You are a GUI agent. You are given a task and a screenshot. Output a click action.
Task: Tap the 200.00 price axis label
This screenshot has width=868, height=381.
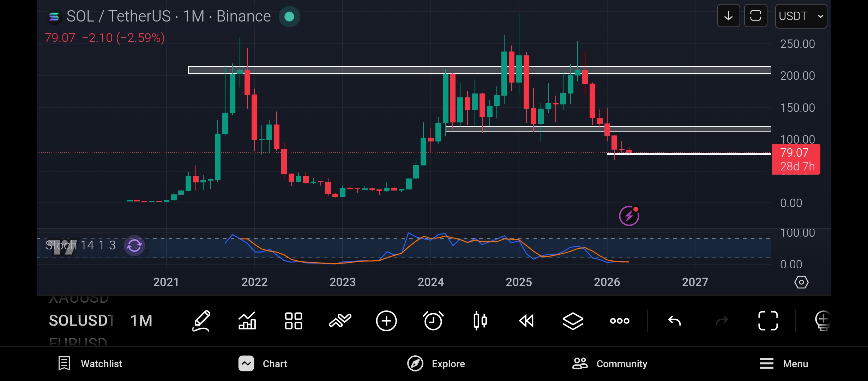coord(797,76)
